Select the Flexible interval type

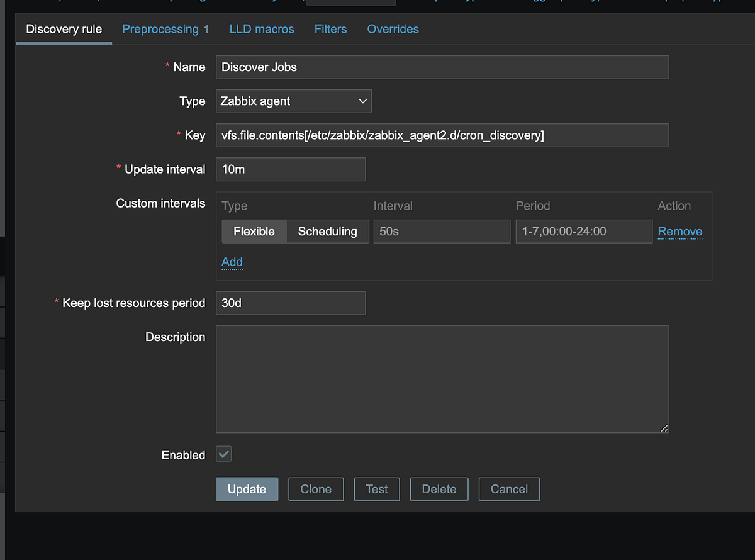(254, 231)
